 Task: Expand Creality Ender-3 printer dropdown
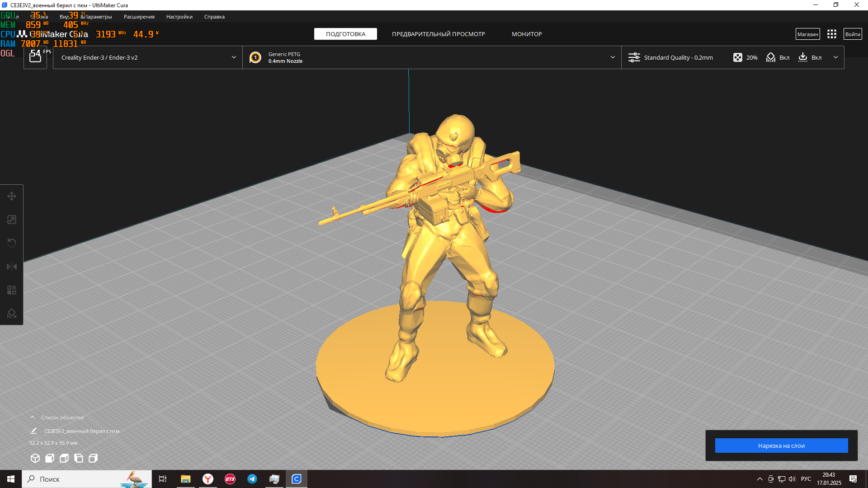tap(147, 57)
